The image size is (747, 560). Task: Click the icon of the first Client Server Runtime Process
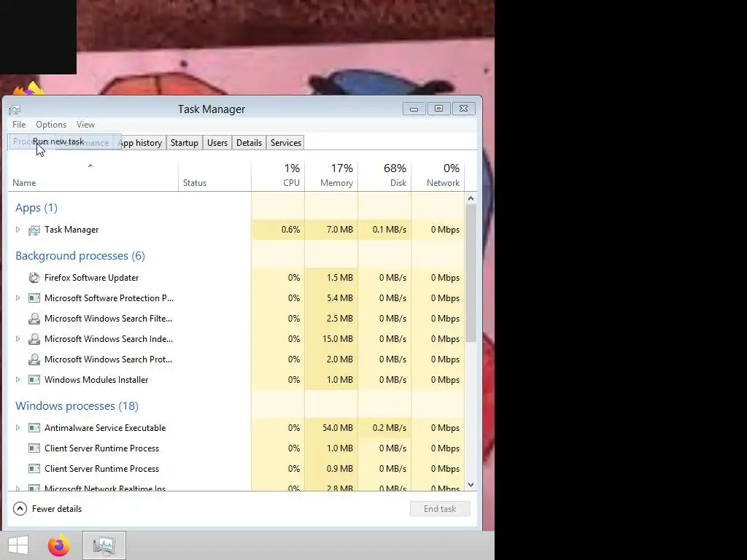point(34,448)
